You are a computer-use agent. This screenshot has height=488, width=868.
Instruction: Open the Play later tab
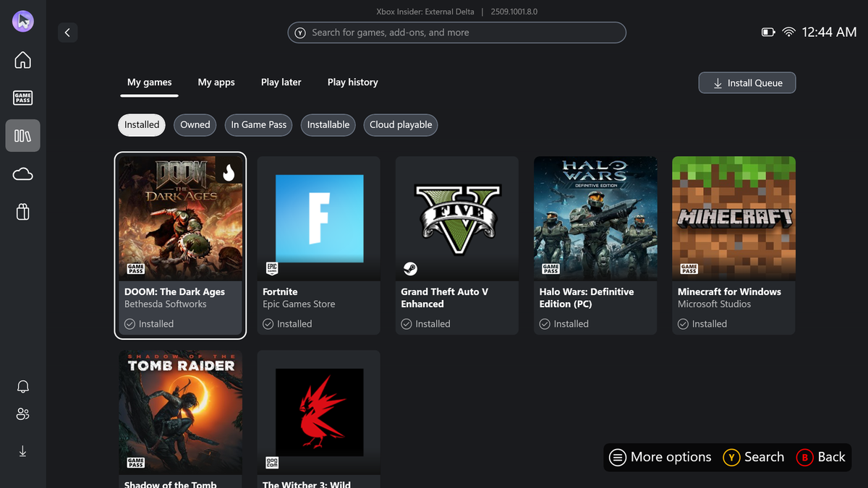[x=281, y=82]
